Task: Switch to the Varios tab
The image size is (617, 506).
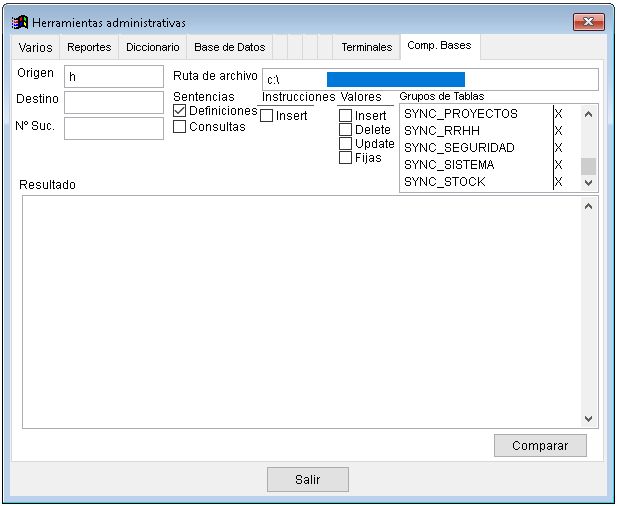Action: point(35,47)
